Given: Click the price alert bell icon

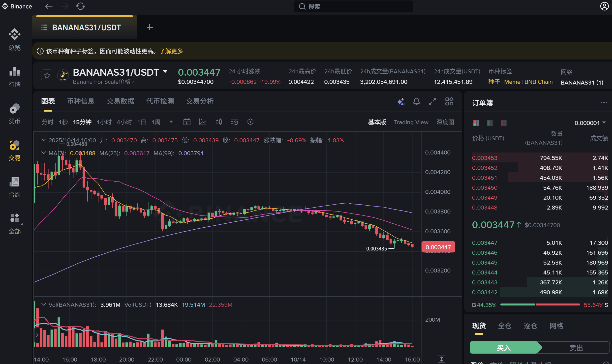Looking at the screenshot, I should click(416, 101).
